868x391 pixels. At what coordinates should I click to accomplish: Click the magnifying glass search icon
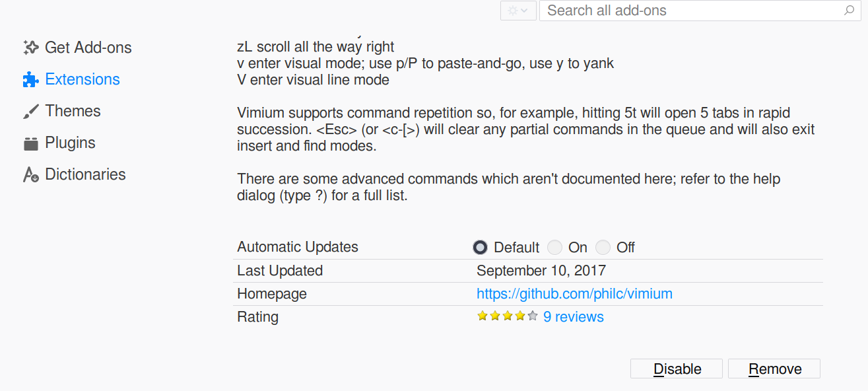pos(850,11)
